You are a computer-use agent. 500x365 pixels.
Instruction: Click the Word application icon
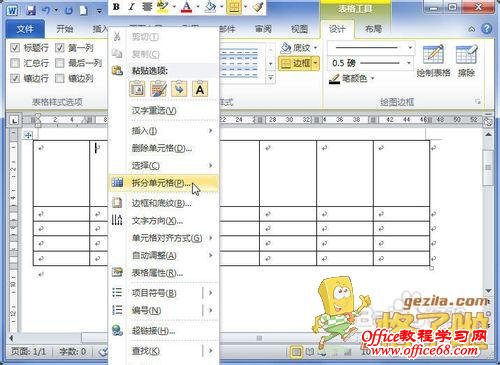[x=12, y=10]
